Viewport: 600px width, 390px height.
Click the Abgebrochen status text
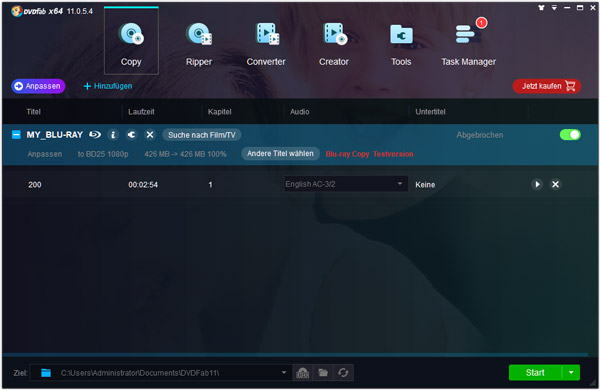point(480,135)
